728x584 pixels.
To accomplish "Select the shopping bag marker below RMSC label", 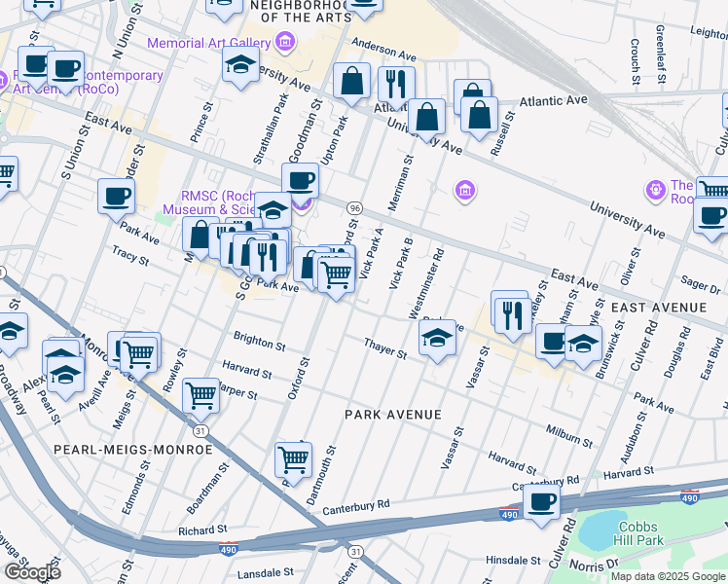I will [x=200, y=237].
